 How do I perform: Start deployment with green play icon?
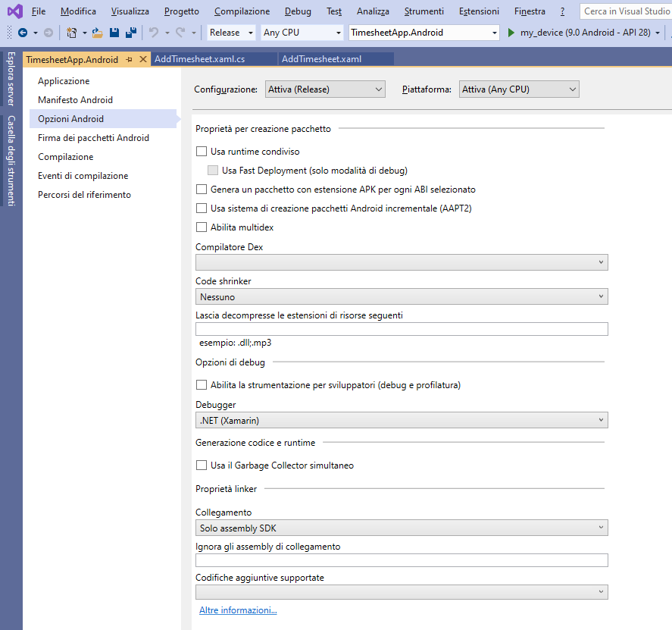511,33
